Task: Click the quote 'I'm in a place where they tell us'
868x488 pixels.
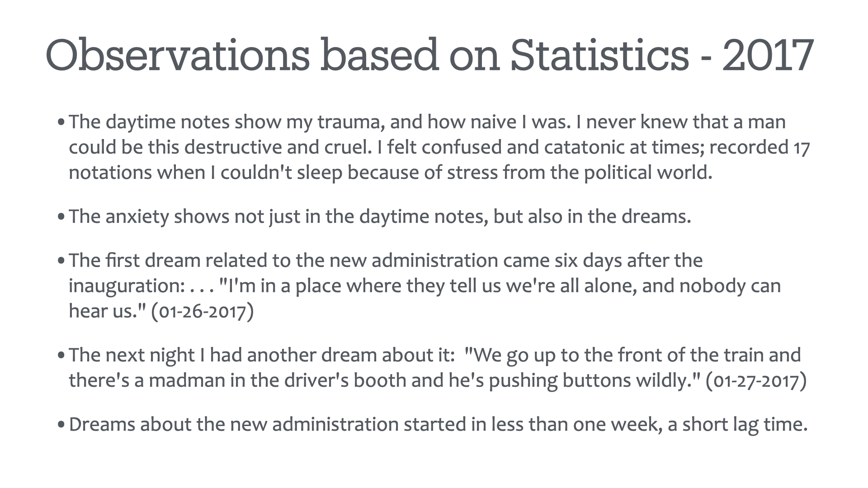Action: [x=365, y=286]
